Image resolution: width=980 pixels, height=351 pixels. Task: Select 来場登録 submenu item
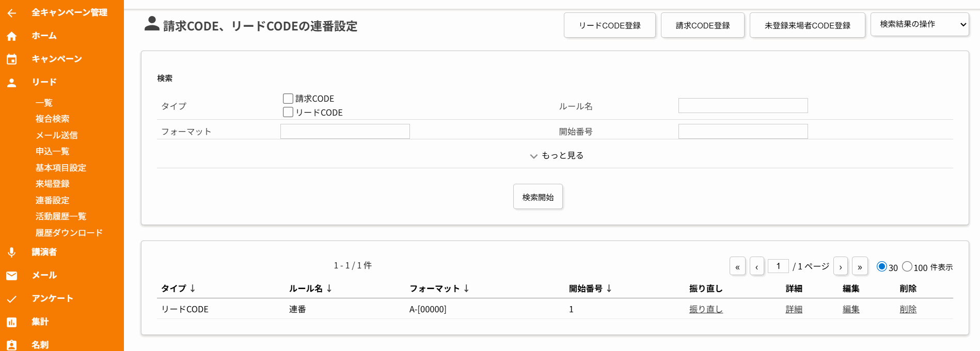point(52,184)
